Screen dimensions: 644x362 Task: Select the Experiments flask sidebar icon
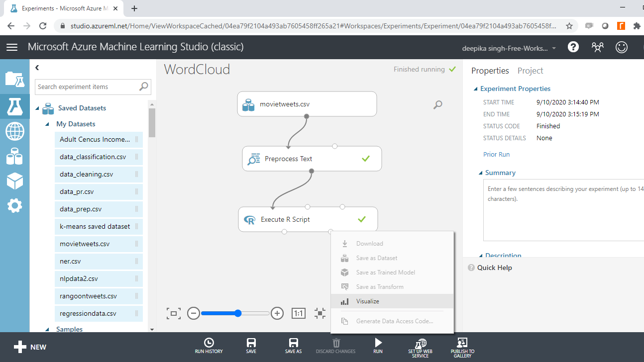click(14, 106)
